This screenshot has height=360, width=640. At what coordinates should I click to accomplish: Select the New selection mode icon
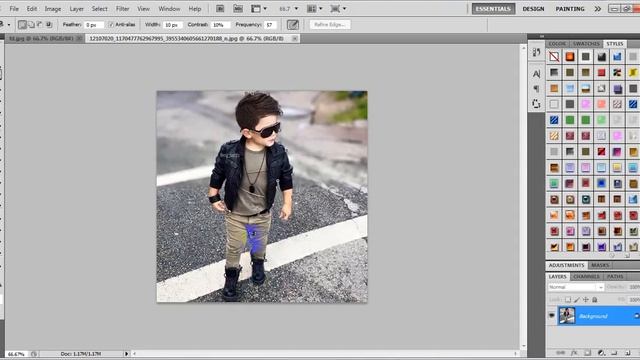[x=22, y=25]
